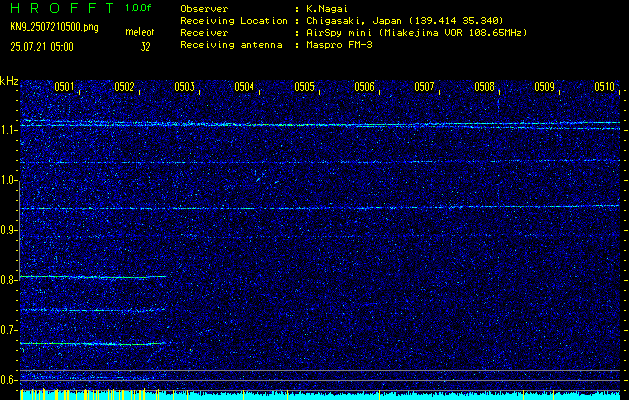The image size is (629, 400).
Task: Click the 0501 time marker
Action: click(x=64, y=87)
